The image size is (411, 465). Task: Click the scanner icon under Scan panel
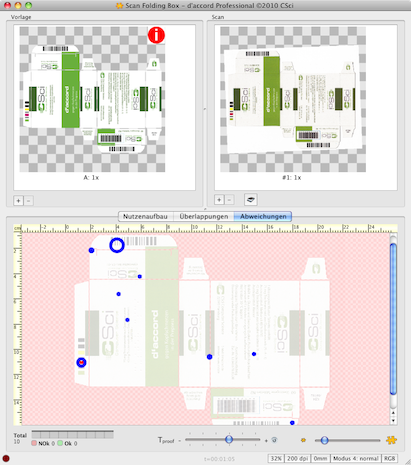[250, 200]
